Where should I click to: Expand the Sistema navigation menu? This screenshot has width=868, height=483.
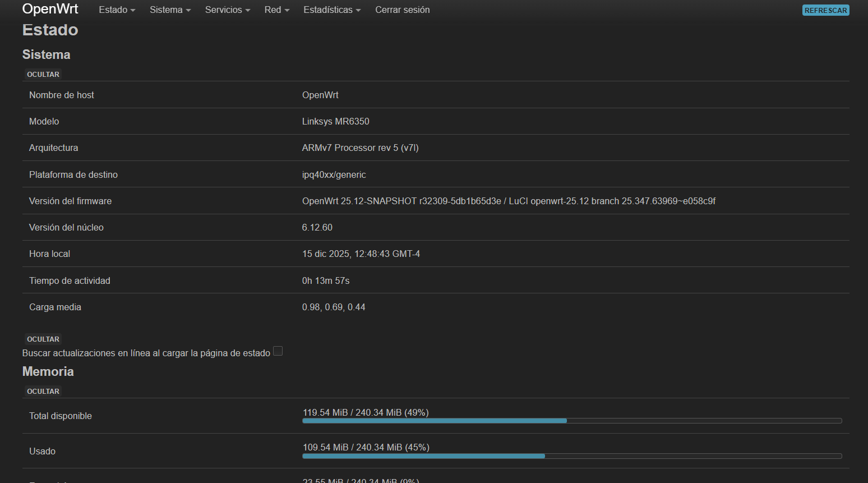point(170,10)
